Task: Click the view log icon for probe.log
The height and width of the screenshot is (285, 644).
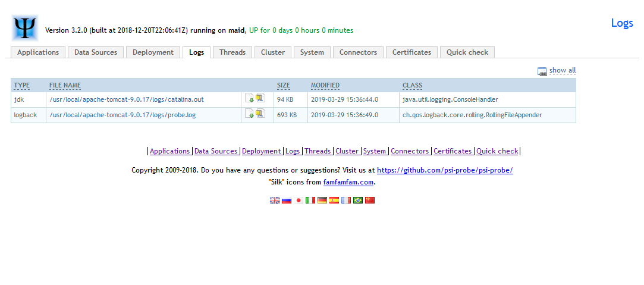Action: 260,114
